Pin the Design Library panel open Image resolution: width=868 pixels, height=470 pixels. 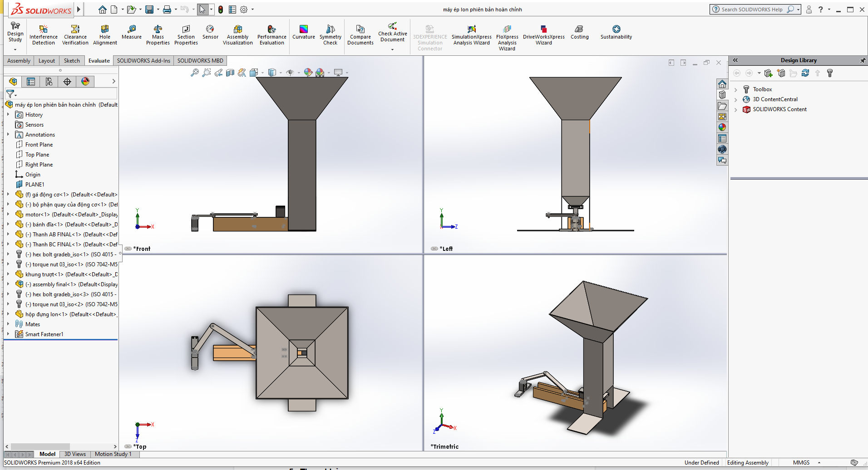(863, 60)
